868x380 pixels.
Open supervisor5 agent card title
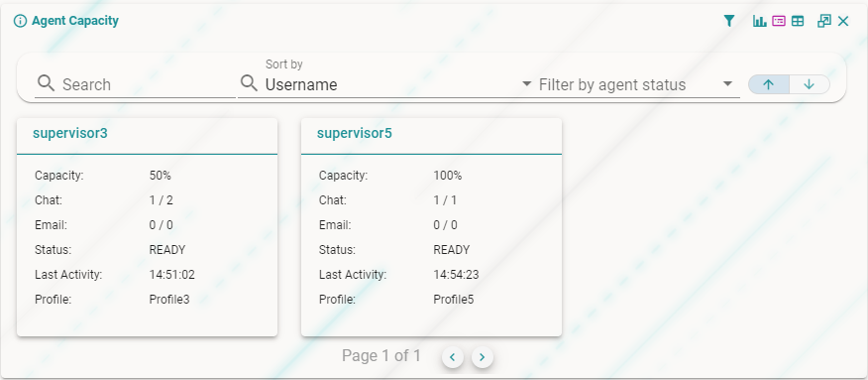pos(355,134)
